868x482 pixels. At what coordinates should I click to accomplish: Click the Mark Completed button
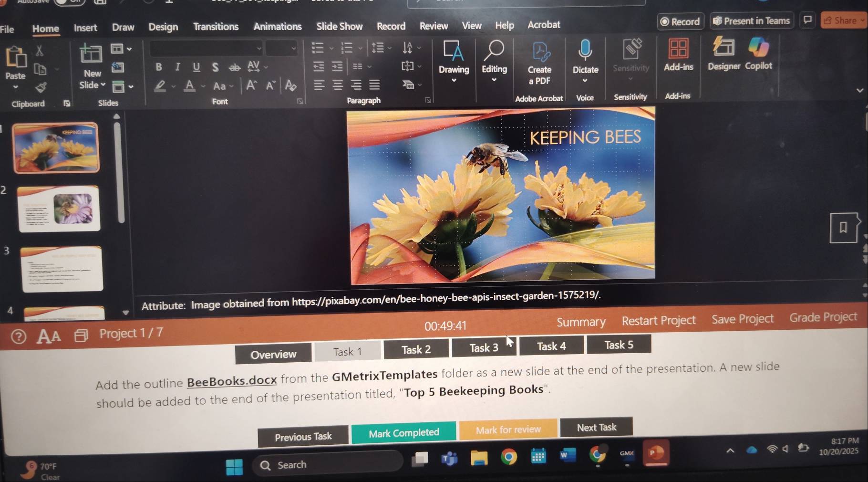click(403, 432)
